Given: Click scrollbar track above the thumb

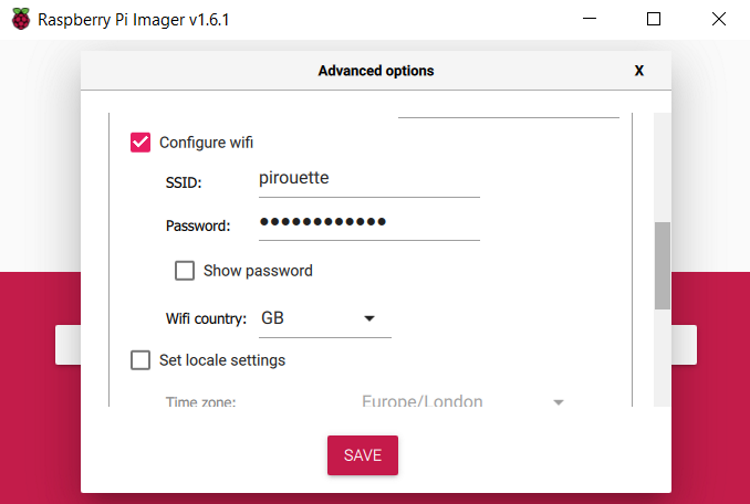Looking at the screenshot, I should coord(662,165).
